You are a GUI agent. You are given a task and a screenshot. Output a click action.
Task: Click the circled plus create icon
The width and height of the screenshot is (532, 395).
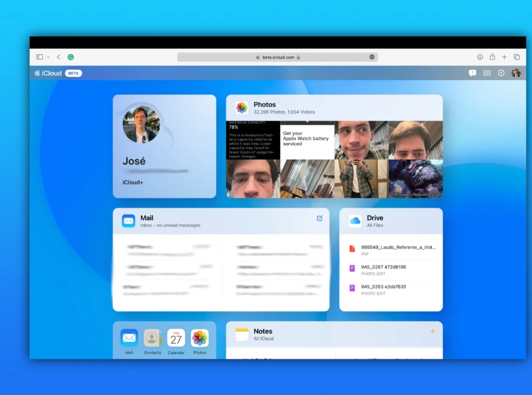pyautogui.click(x=501, y=73)
